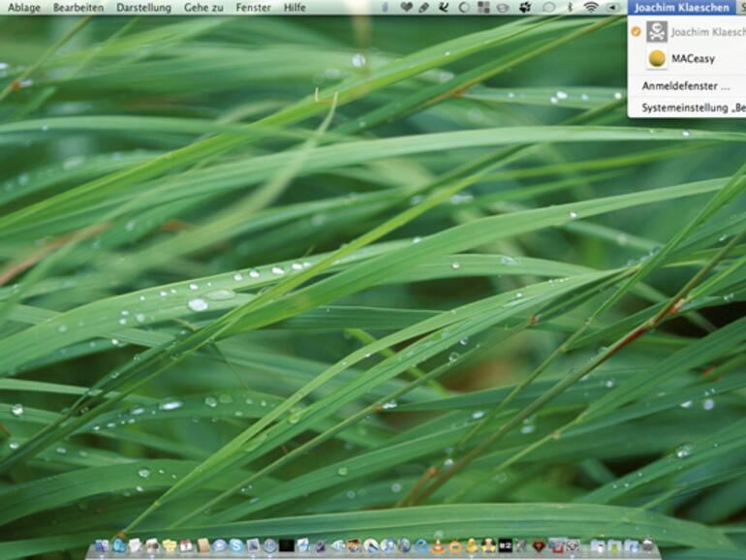Open the volume control in menu bar
This screenshot has width=746, height=560.
(613, 7)
